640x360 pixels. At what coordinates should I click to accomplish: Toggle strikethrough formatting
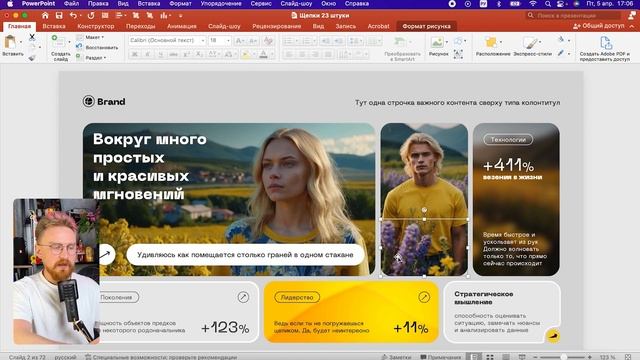pyautogui.click(x=173, y=54)
